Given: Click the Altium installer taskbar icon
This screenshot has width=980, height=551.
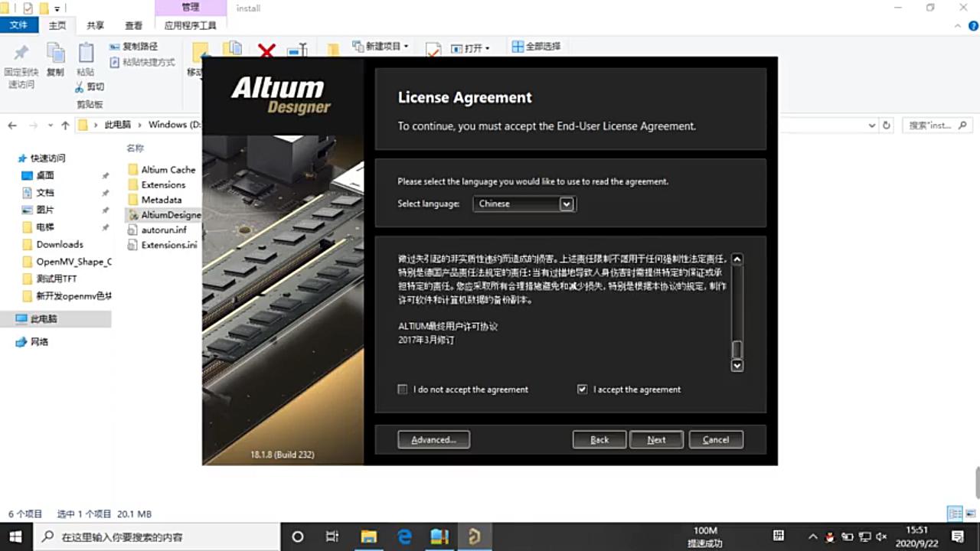Looking at the screenshot, I should coord(474,537).
